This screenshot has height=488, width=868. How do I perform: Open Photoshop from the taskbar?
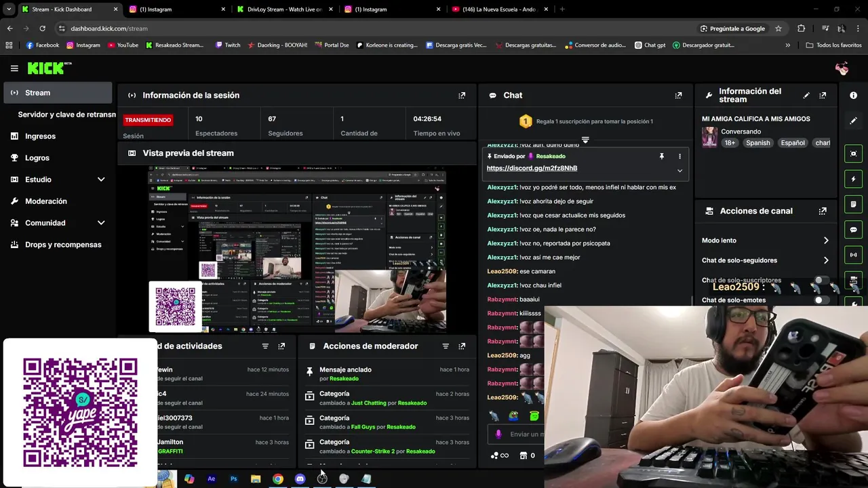coord(233,479)
